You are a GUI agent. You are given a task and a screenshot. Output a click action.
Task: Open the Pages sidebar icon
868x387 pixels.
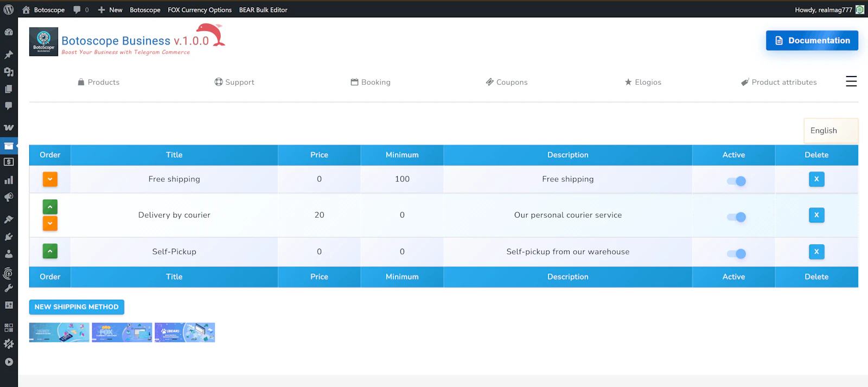pos(9,89)
